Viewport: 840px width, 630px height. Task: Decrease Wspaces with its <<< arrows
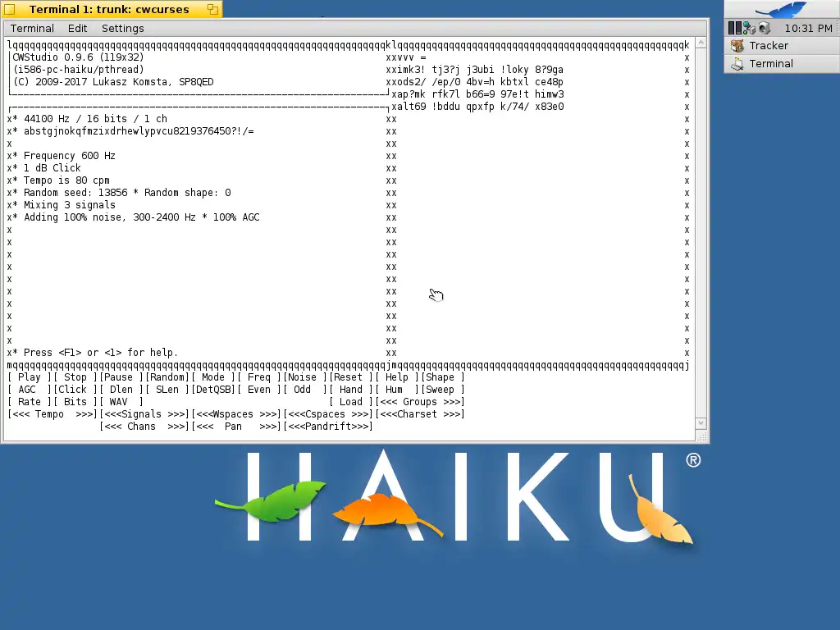point(205,414)
